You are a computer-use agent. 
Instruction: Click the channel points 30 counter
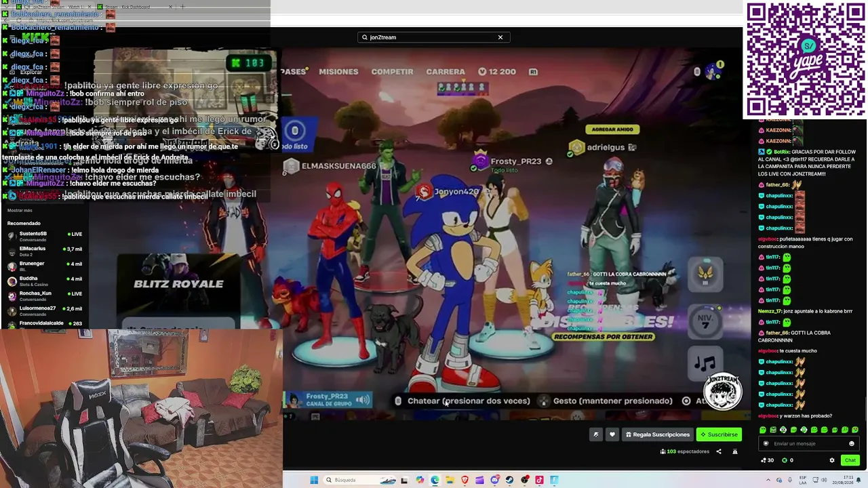[x=767, y=460]
